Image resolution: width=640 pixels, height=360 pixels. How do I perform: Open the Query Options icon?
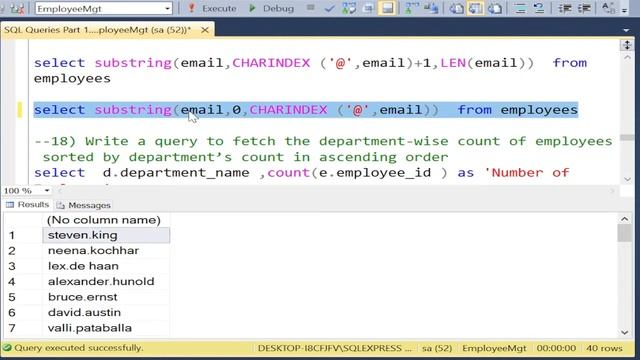coord(368,8)
